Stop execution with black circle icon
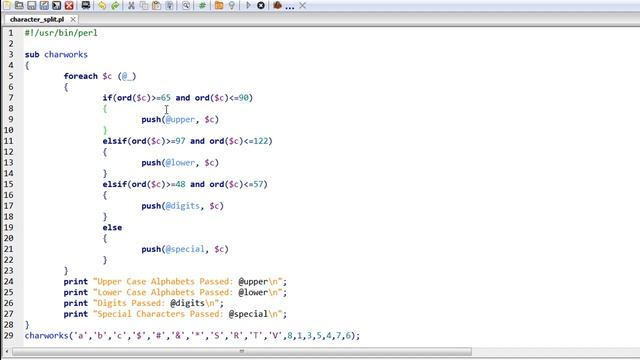The image size is (640, 360). [x=261, y=5]
